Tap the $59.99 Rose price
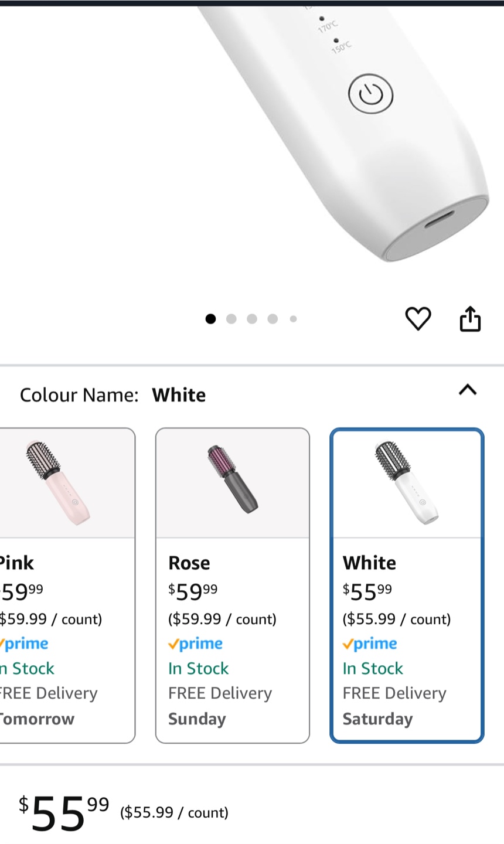The height and width of the screenshot is (844, 504). coord(193,591)
